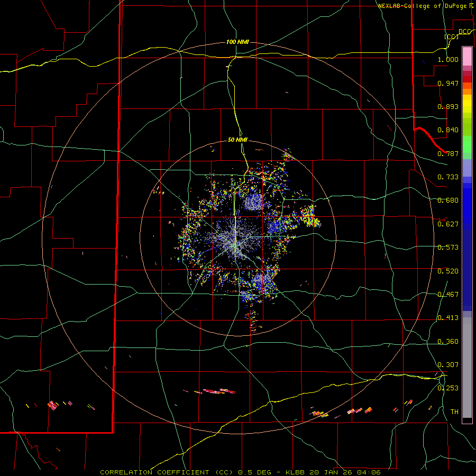Click the 0.840 scale value

tap(448, 130)
